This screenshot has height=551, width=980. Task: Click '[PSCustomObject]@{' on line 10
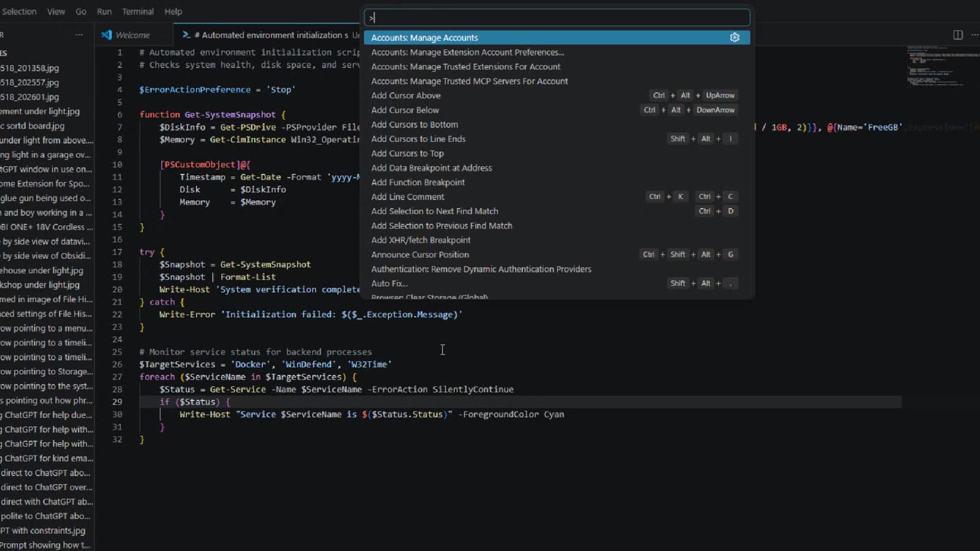205,165
